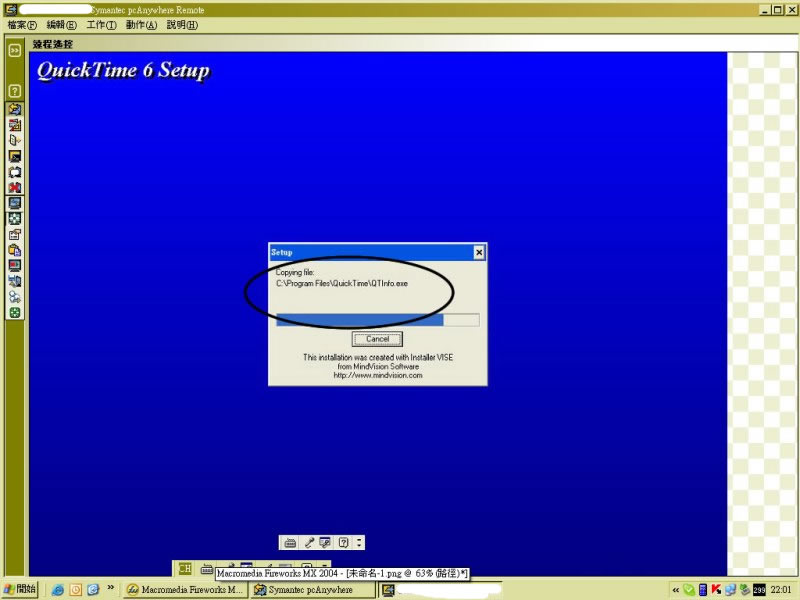Open the 說明(H) menu
800x600 pixels.
tap(182, 25)
